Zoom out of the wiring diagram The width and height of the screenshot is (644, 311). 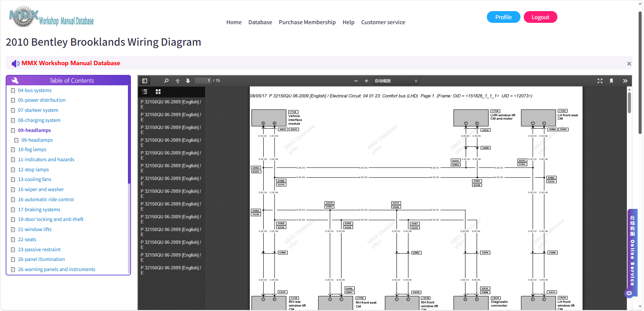pos(356,81)
